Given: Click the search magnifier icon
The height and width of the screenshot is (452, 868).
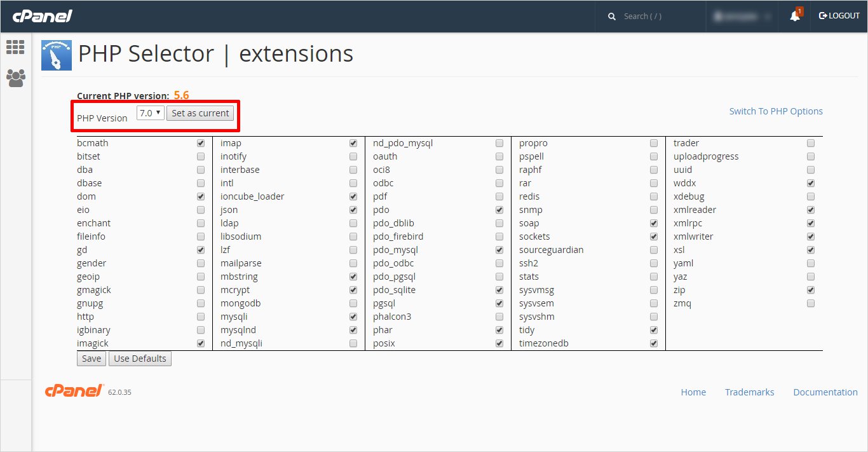Looking at the screenshot, I should point(612,17).
